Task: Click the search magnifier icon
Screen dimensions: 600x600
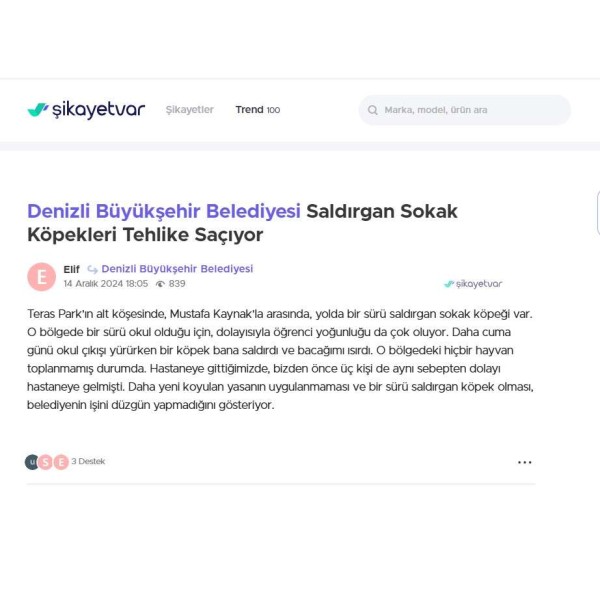Action: pos(372,110)
